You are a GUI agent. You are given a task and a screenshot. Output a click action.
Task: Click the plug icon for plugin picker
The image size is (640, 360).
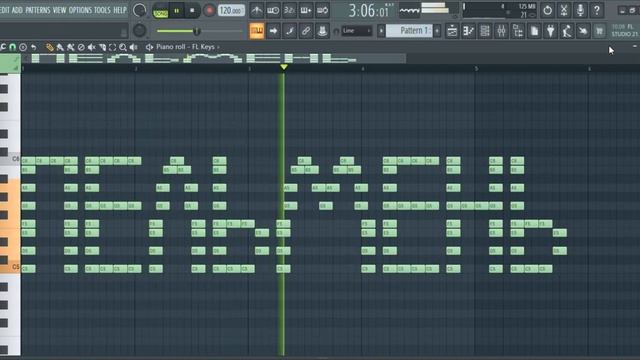click(x=551, y=31)
